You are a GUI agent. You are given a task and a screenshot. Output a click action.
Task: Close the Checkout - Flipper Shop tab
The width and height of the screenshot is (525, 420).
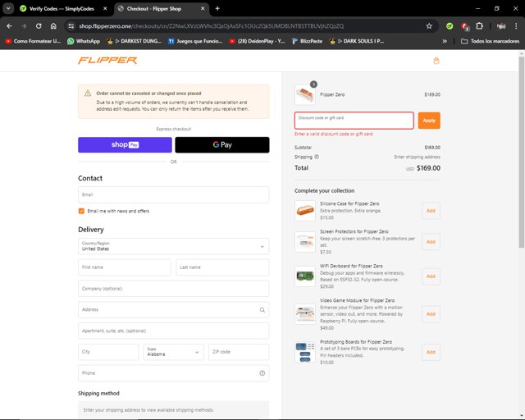coord(203,8)
